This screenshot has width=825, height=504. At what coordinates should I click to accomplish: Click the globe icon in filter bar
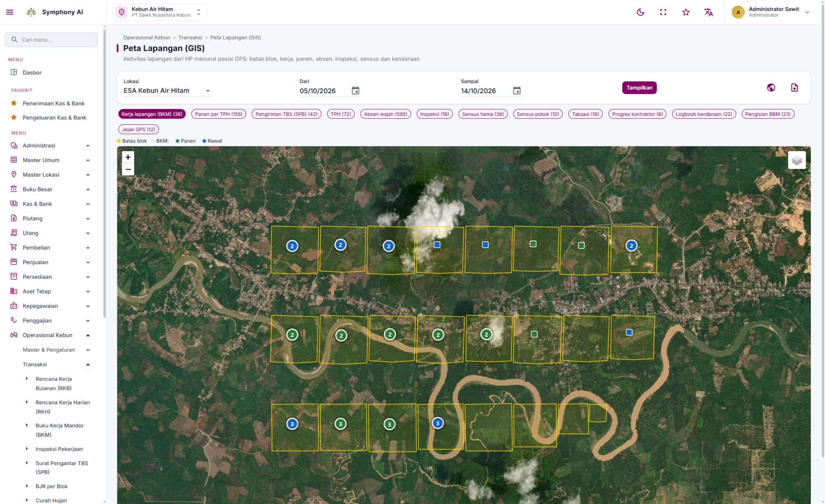771,88
